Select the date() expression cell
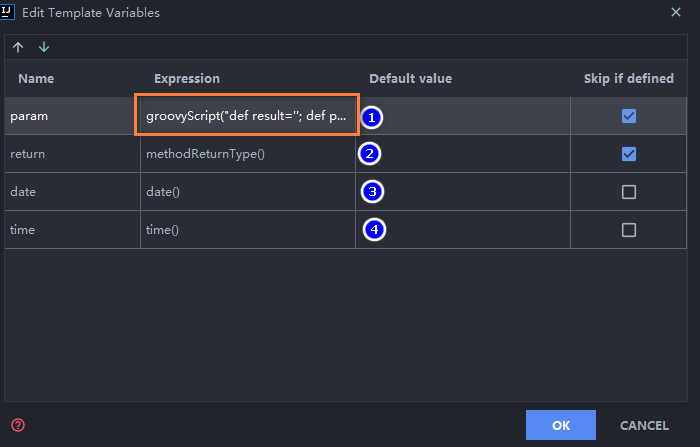Screen dimensions: 700x447 point(166,192)
